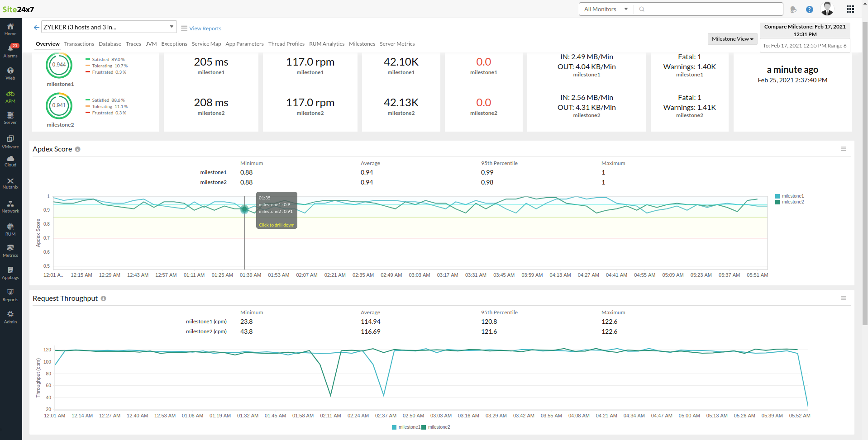Image resolution: width=868 pixels, height=440 pixels.
Task: Click the top search input field
Action: (711, 9)
